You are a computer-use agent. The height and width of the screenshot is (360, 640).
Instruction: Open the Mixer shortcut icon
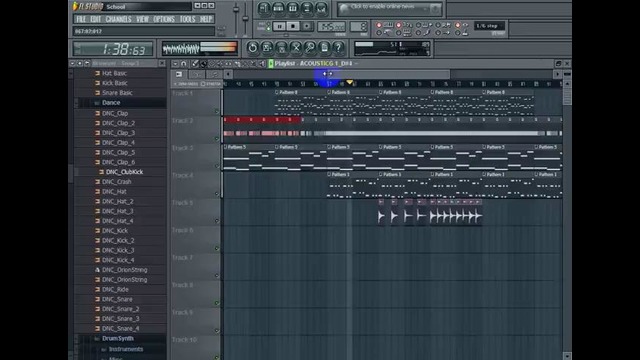pyautogui.click(x=321, y=8)
